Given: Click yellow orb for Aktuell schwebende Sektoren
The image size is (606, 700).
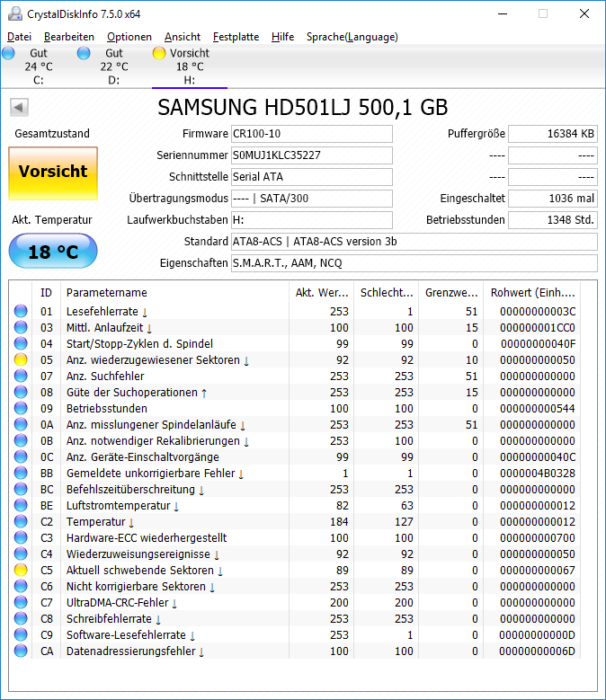Looking at the screenshot, I should [x=21, y=570].
